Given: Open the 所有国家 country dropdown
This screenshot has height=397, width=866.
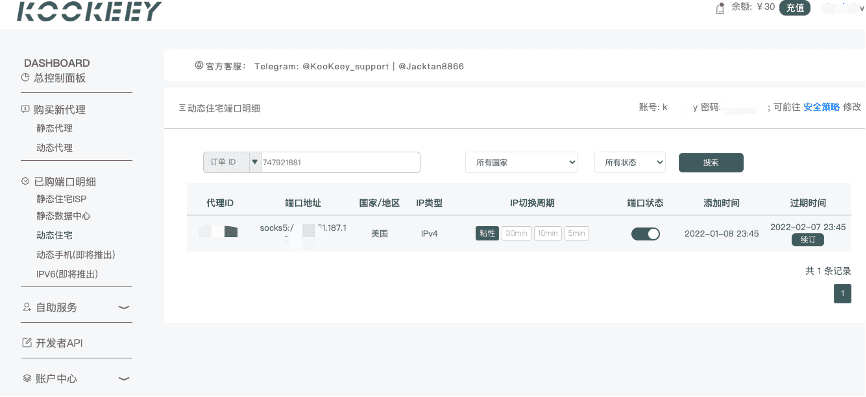Looking at the screenshot, I should [521, 162].
